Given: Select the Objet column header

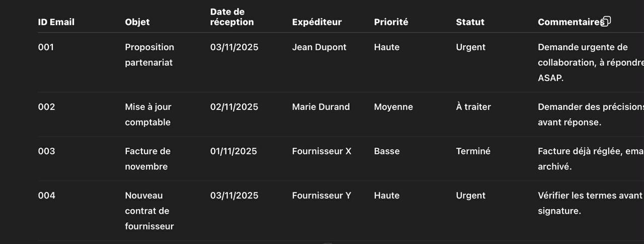Looking at the screenshot, I should pos(137,22).
